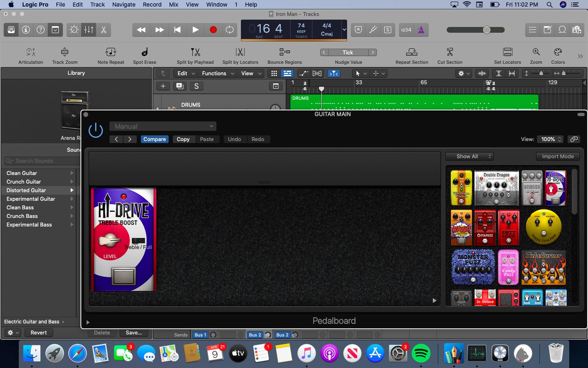Click the Copy button in plugin header
Screen dimensions: 588x368
click(x=183, y=139)
